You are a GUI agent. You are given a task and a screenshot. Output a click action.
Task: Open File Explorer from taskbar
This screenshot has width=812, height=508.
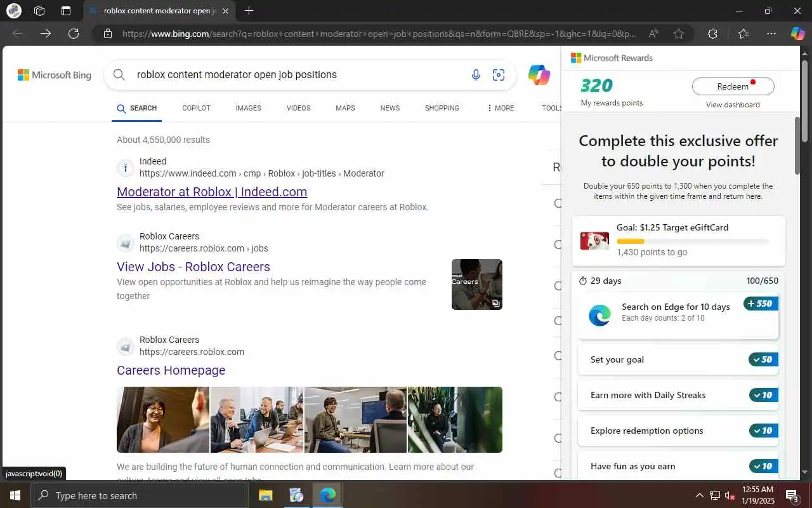[266, 495]
